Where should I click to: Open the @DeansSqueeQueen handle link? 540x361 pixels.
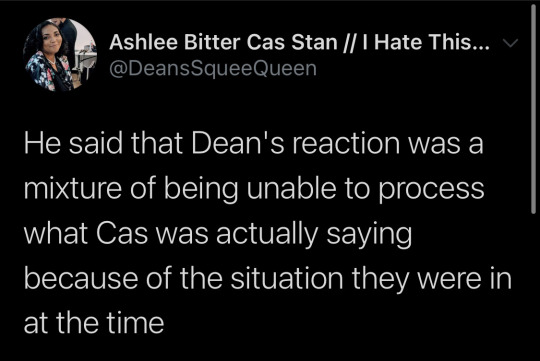[213, 68]
